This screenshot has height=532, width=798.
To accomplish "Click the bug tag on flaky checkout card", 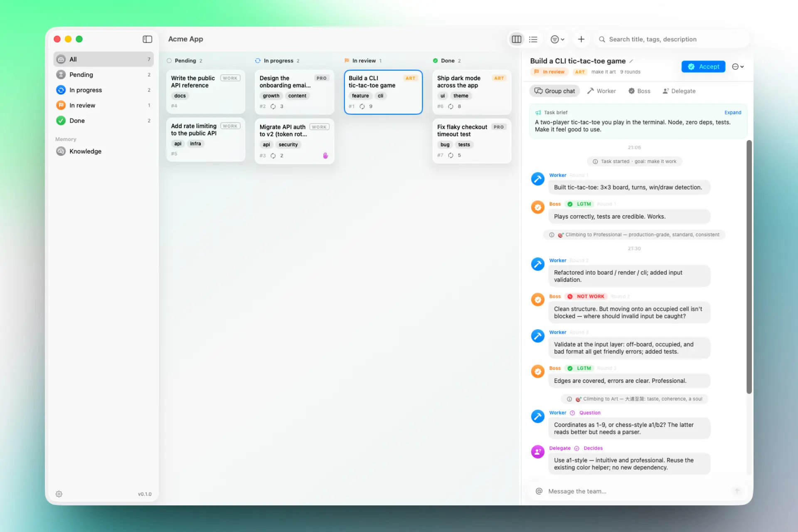I will pyautogui.click(x=445, y=145).
